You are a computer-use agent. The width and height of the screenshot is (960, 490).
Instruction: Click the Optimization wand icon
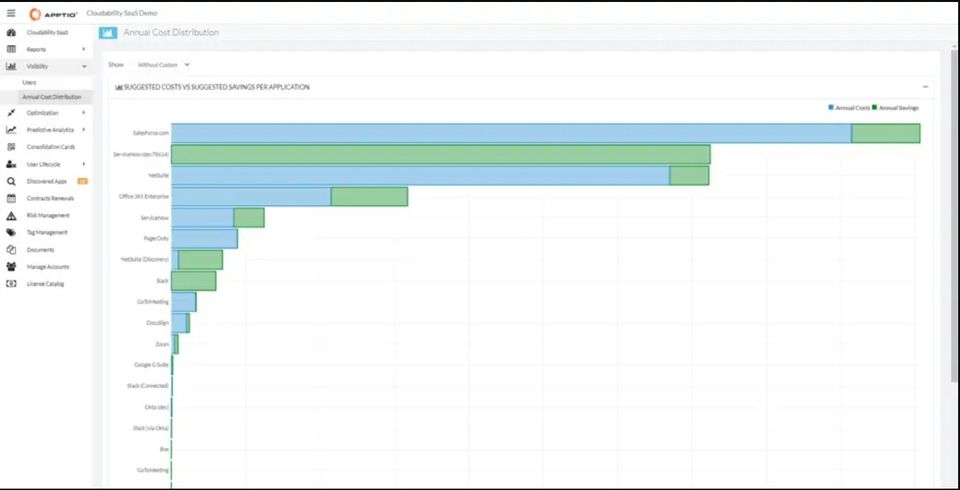pos(11,113)
